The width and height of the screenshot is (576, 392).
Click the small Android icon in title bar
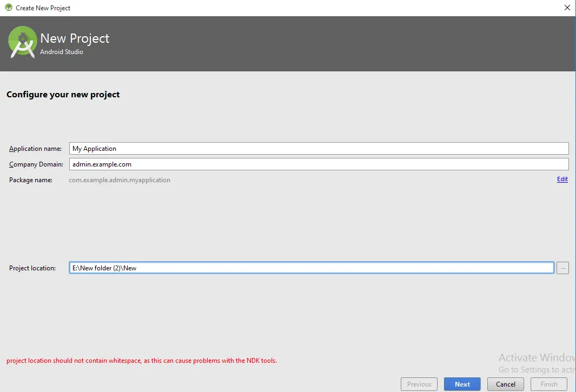click(x=9, y=8)
